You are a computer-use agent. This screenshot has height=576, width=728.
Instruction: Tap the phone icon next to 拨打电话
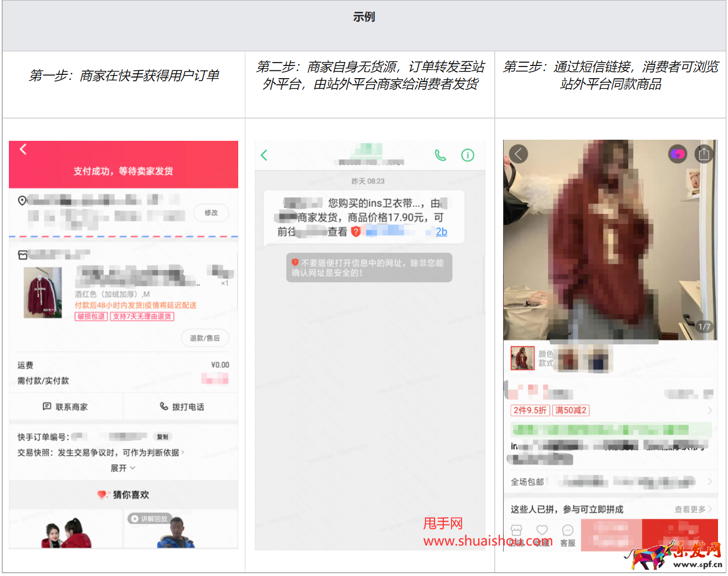coord(165,406)
